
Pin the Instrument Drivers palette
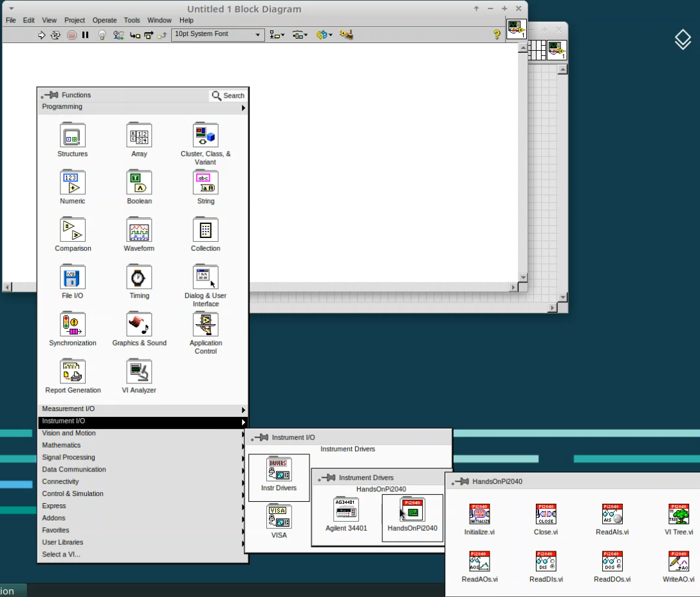[327, 478]
